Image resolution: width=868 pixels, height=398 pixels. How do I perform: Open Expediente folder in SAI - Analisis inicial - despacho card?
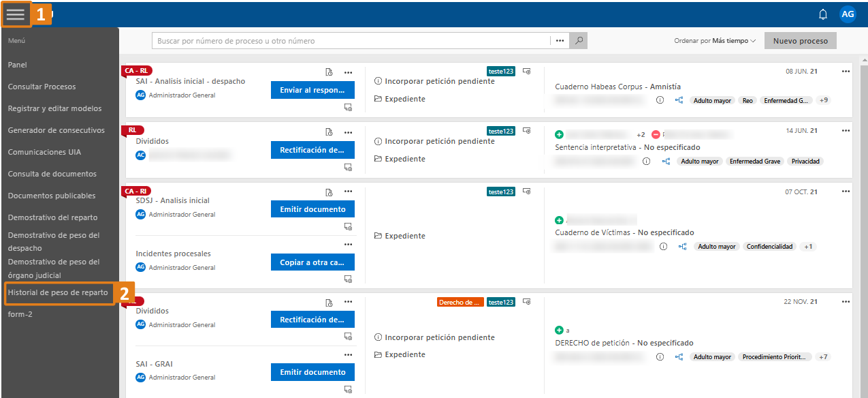pyautogui.click(x=400, y=99)
